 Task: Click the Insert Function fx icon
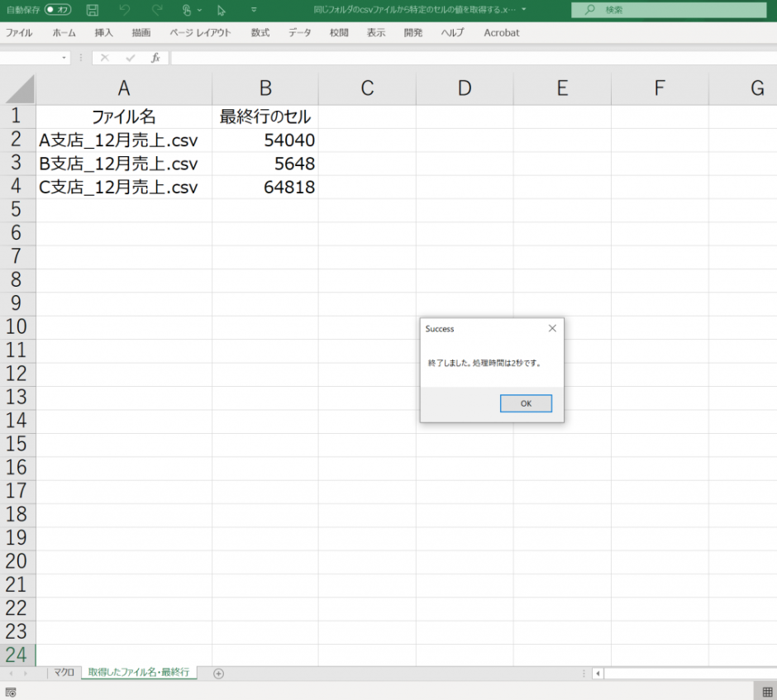[x=155, y=58]
